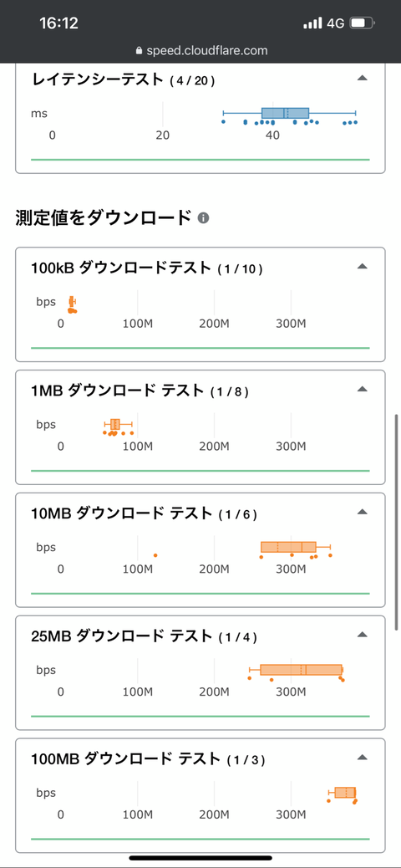Collapse the 100MB ダウンロード テスト panel
Screen dimensions: 401x868
click(x=363, y=758)
